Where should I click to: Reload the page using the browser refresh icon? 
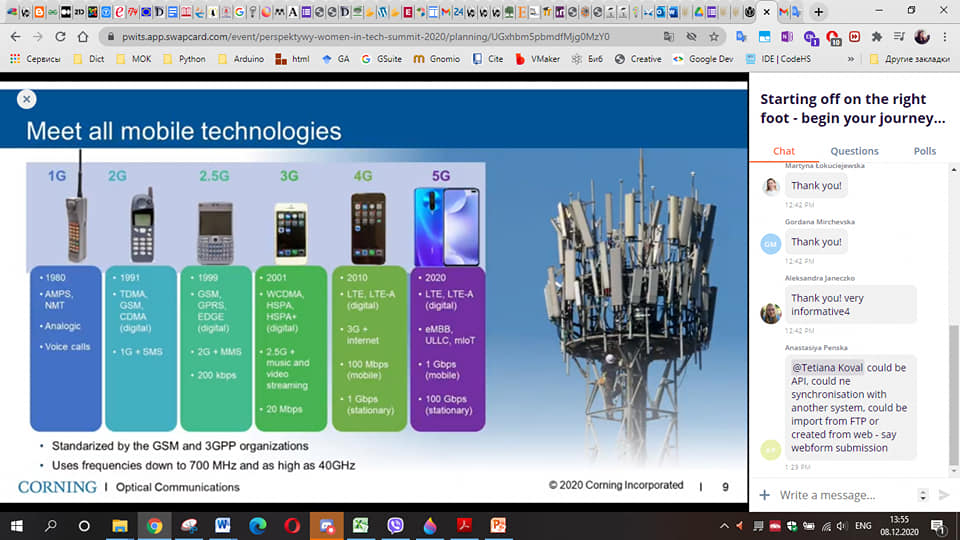pos(60,36)
